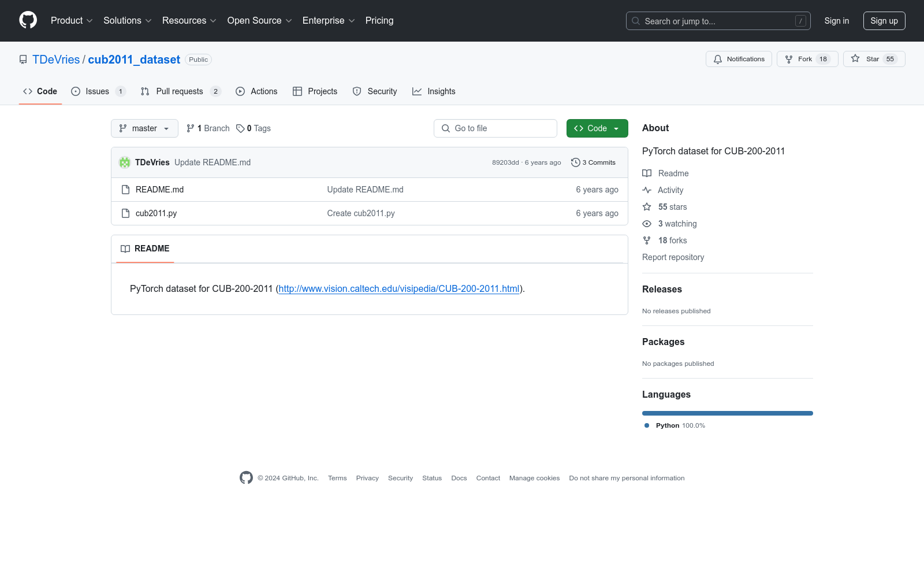Screen dimensions: 924x578
Task: Select the Code tab
Action: [x=40, y=91]
